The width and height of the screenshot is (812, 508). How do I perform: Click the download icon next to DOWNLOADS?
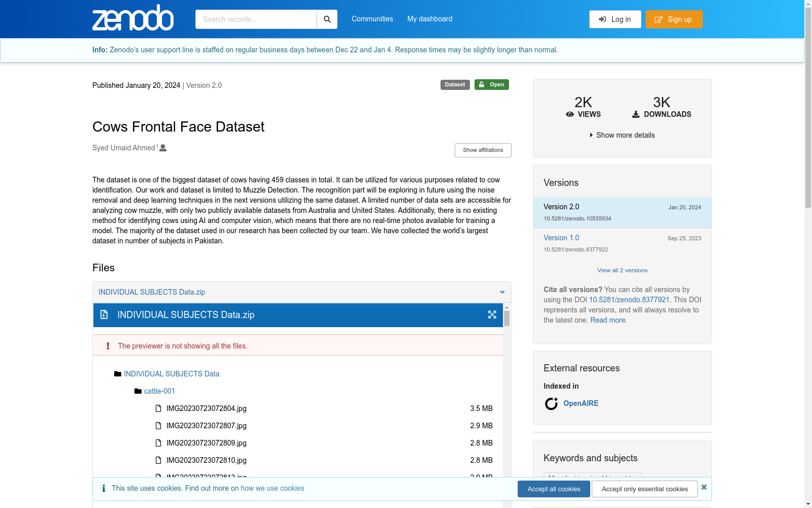click(636, 114)
